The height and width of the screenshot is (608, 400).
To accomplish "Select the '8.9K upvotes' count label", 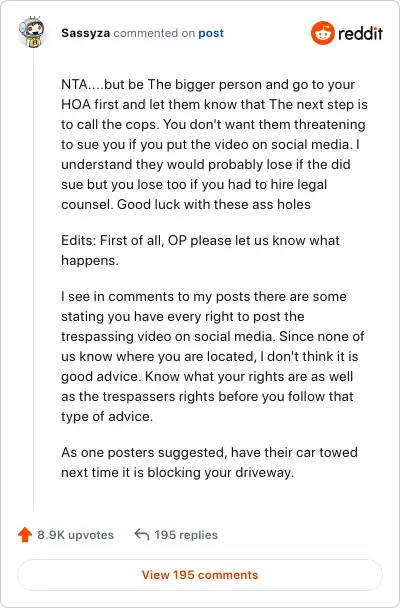I will click(76, 535).
